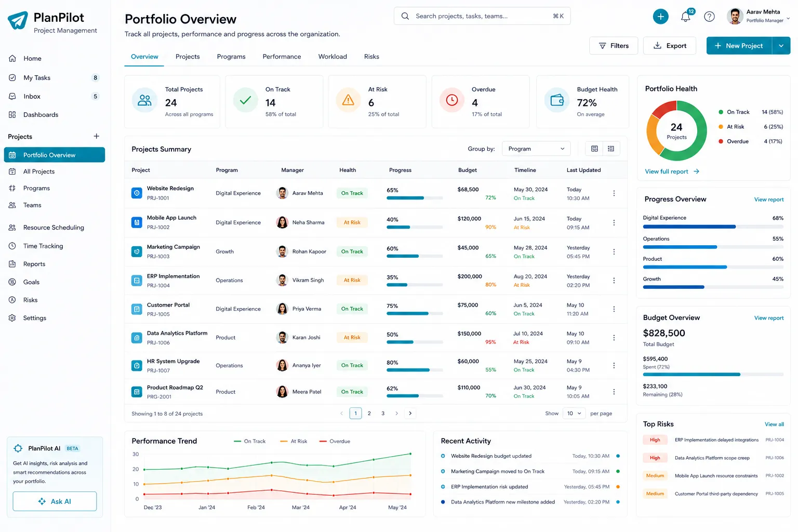Switch to the Performance tab
The height and width of the screenshot is (532, 798).
282,57
